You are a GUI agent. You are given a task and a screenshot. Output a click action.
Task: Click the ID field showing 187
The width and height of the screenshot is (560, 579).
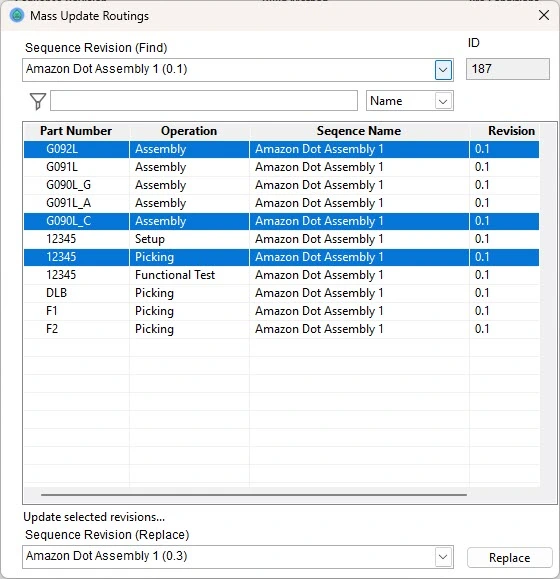pos(508,69)
